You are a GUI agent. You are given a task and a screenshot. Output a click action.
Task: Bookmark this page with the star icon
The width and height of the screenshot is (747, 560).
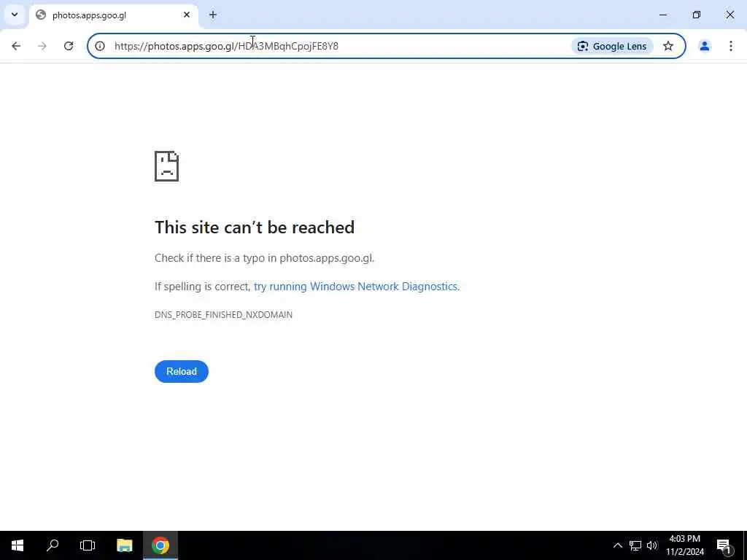[x=668, y=46]
